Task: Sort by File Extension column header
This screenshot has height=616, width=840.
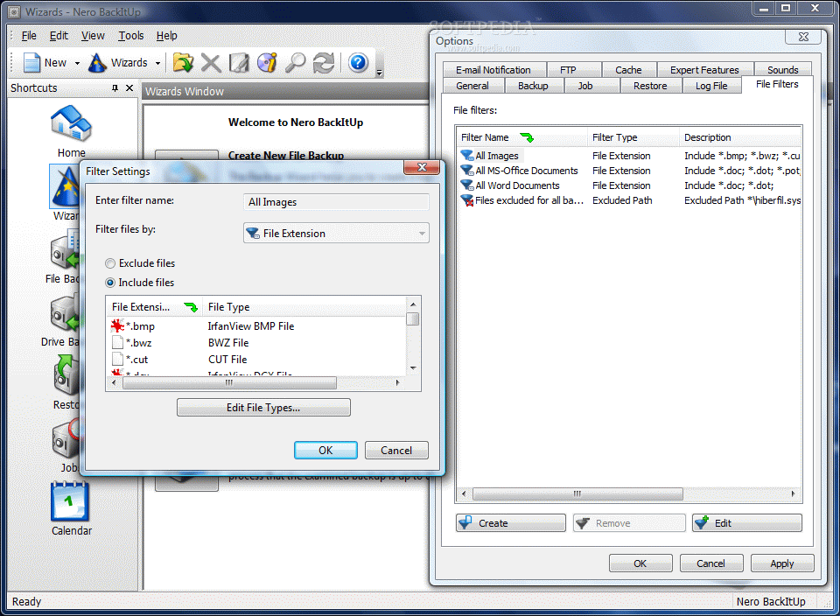Action: point(154,307)
